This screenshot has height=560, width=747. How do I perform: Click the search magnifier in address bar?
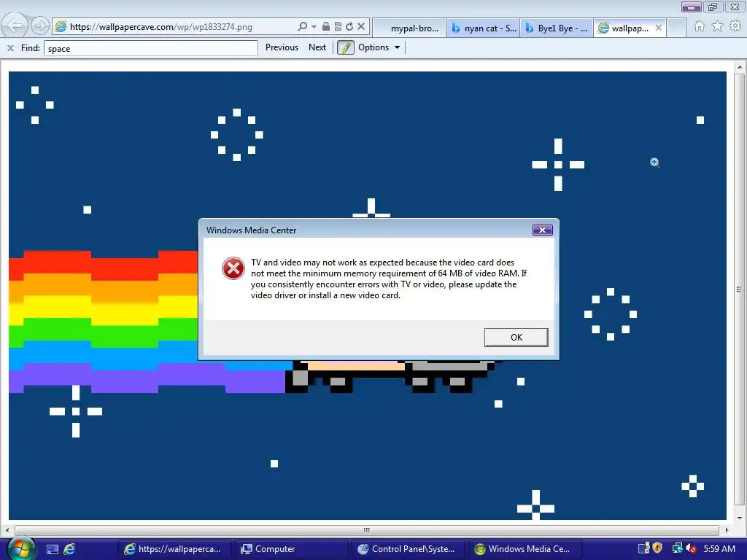(302, 27)
